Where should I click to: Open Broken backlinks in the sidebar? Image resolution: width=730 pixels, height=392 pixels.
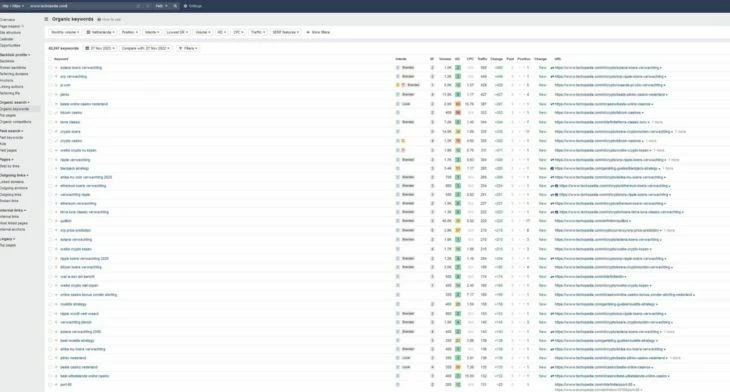point(14,68)
